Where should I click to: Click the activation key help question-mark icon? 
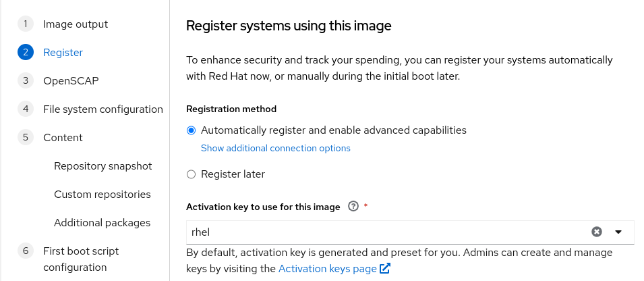(x=353, y=206)
